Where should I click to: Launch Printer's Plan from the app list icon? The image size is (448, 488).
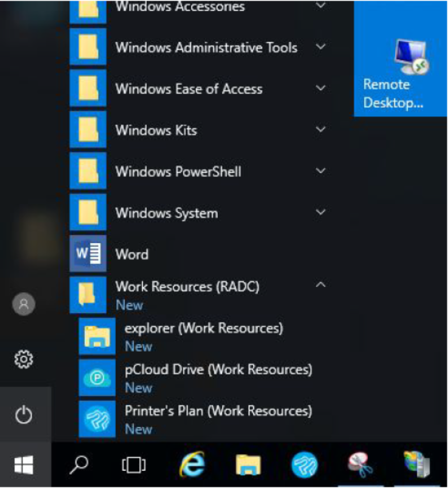pos(97,419)
